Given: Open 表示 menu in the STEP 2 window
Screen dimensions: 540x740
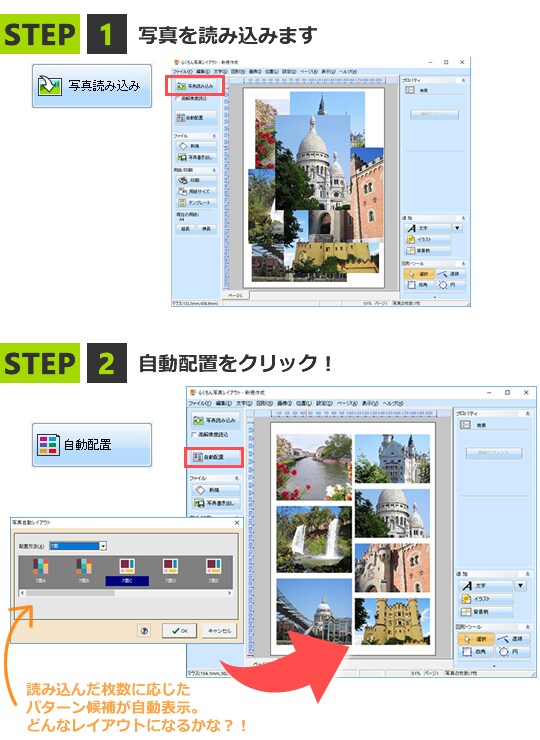Looking at the screenshot, I should click(x=371, y=404).
